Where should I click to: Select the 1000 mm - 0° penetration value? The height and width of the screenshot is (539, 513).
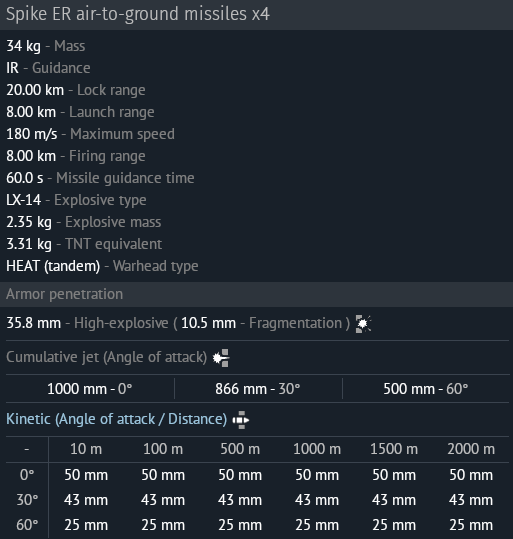[90, 389]
